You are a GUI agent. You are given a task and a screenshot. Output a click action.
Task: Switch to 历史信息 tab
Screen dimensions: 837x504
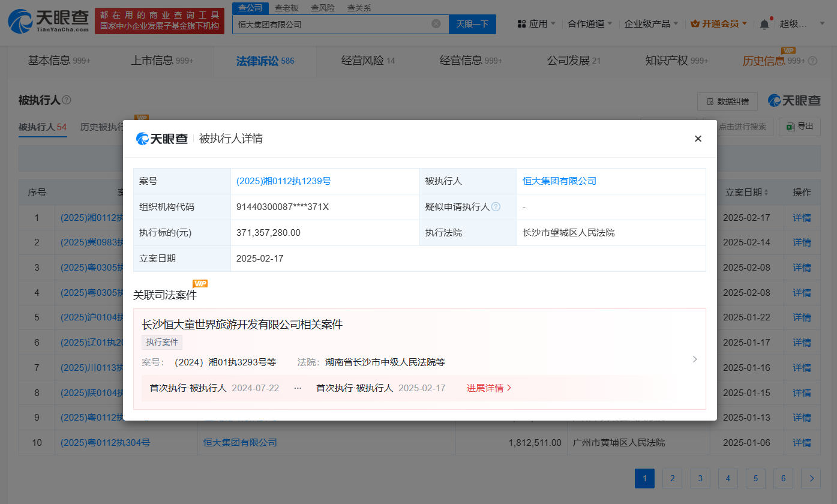pyautogui.click(x=774, y=61)
